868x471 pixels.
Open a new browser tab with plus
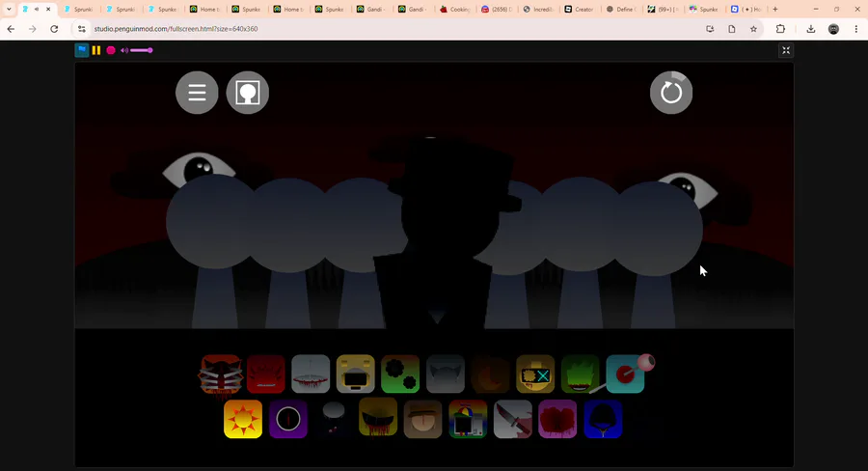point(775,10)
